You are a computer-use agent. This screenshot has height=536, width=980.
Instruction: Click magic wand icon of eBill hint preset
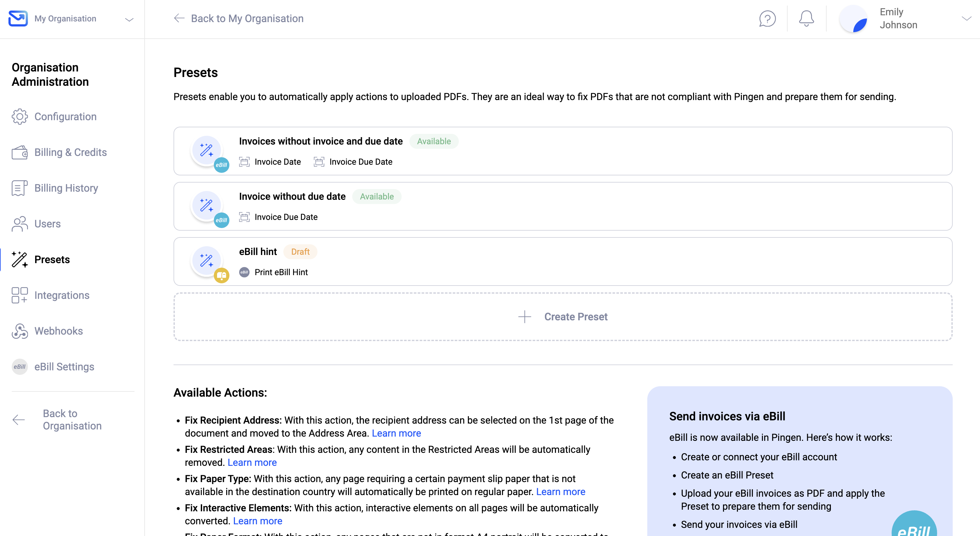coord(207,261)
